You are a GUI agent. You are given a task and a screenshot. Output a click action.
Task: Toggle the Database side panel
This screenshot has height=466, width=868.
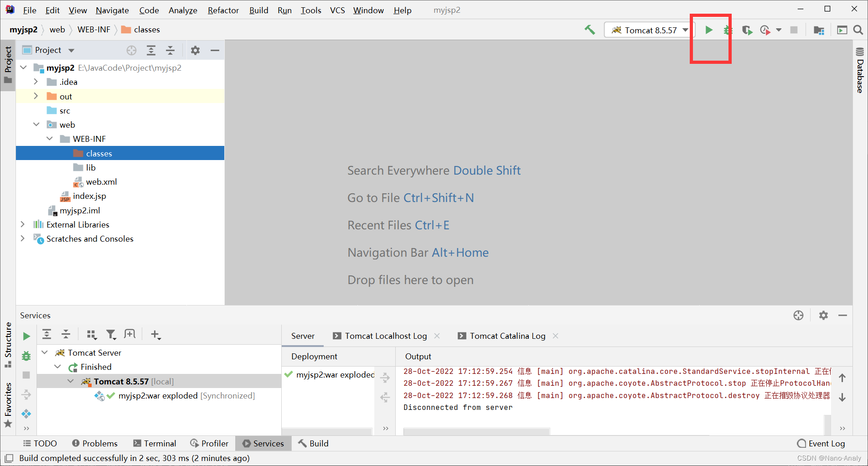click(860, 70)
